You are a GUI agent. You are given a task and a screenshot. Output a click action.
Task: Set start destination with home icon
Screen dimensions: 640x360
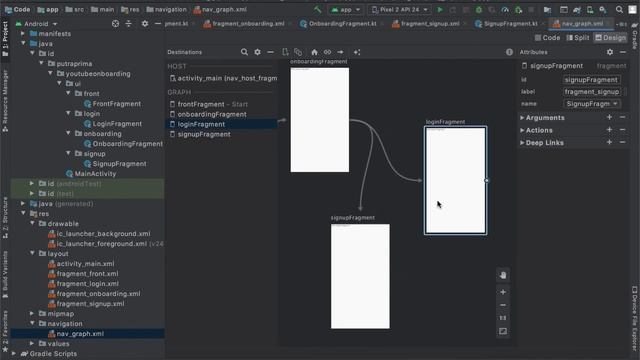pos(314,52)
